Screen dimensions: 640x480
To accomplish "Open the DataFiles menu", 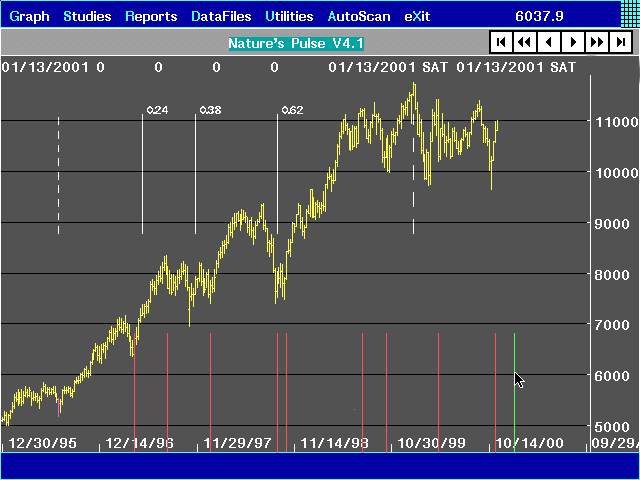I will click(220, 17).
